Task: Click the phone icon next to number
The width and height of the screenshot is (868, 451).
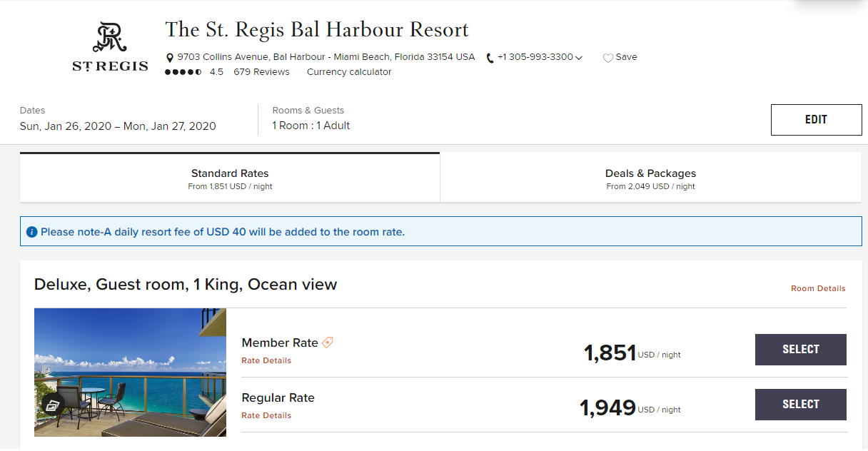Action: tap(490, 58)
